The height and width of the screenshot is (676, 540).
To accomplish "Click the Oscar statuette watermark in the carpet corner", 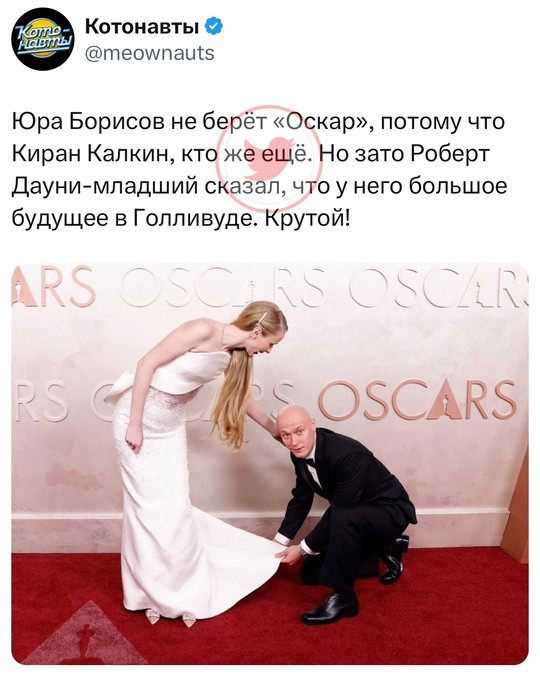I will coord(84,632).
